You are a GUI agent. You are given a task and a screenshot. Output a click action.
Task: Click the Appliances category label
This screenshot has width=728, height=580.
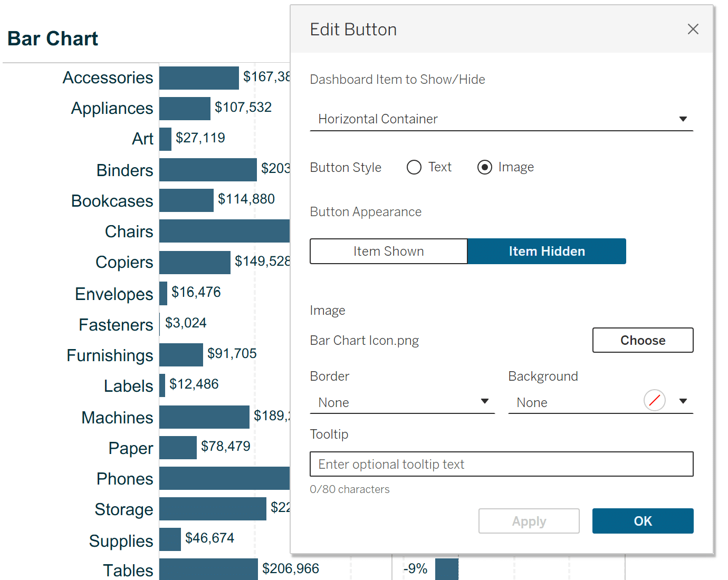[112, 108]
